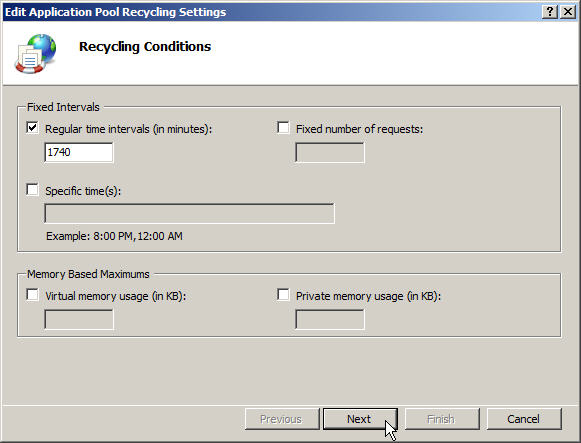
Task: Click the Previous button
Action: click(282, 419)
